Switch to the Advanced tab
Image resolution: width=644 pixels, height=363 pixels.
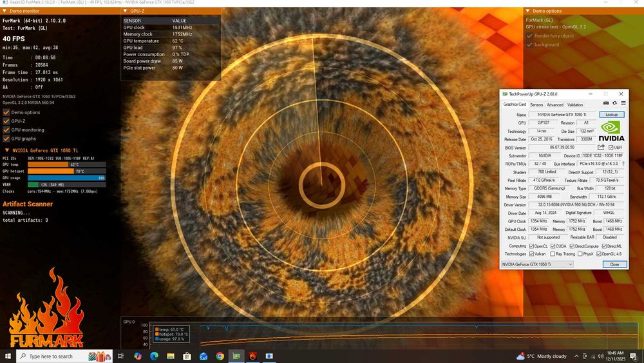555,105
